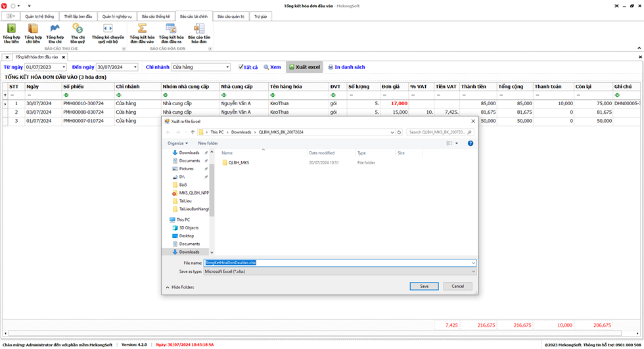Open Thống kê chuyển quỹ nội bộ icon

pos(108,30)
